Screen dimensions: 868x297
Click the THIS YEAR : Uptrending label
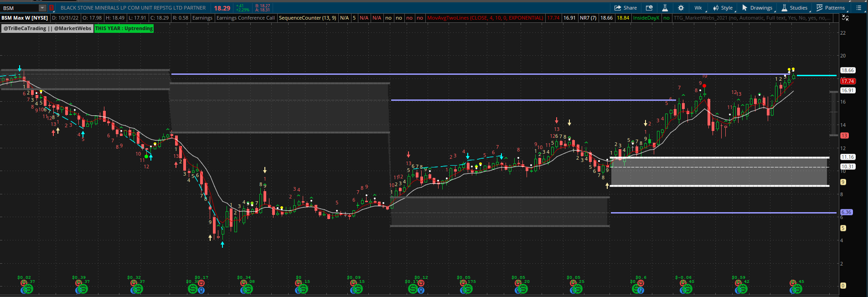click(x=124, y=28)
